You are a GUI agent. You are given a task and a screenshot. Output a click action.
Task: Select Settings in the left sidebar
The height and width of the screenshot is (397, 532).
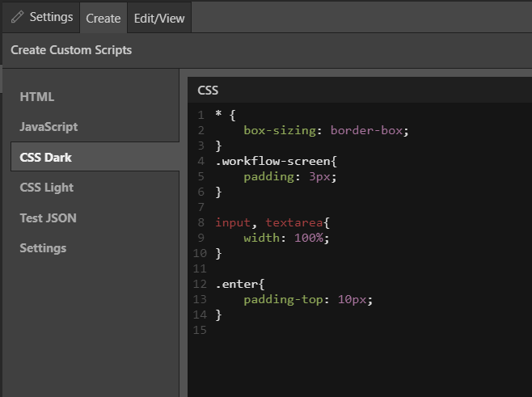43,248
